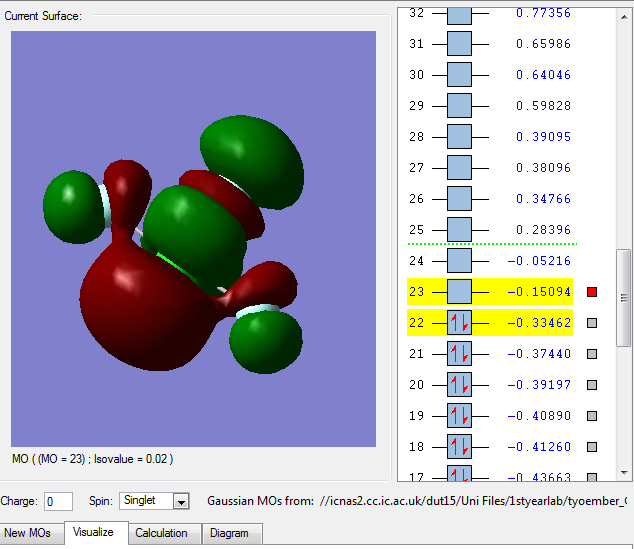Select the highlighted MO 23 orbital box
The width and height of the screenshot is (634, 549).
459,292
